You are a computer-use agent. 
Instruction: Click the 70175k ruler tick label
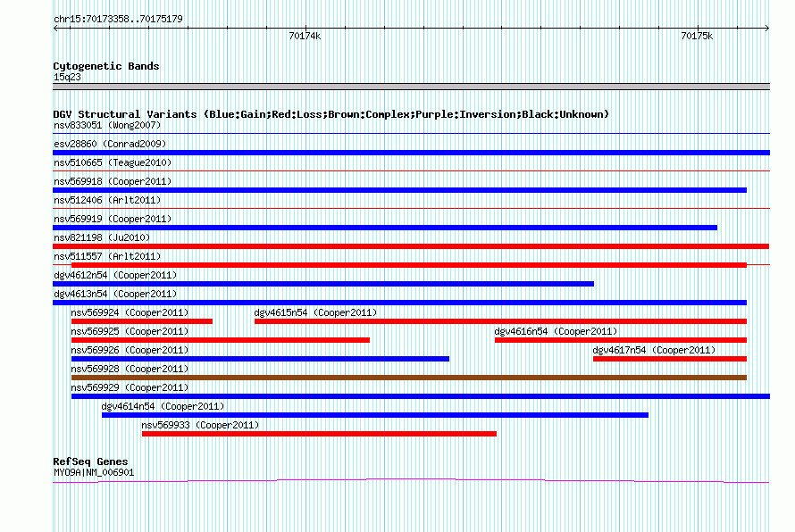(x=697, y=36)
